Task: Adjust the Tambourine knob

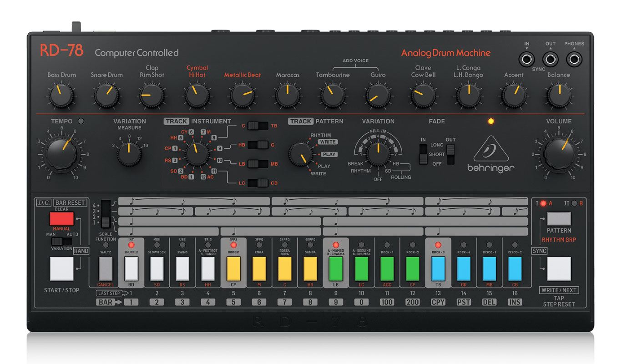Action: point(333,96)
